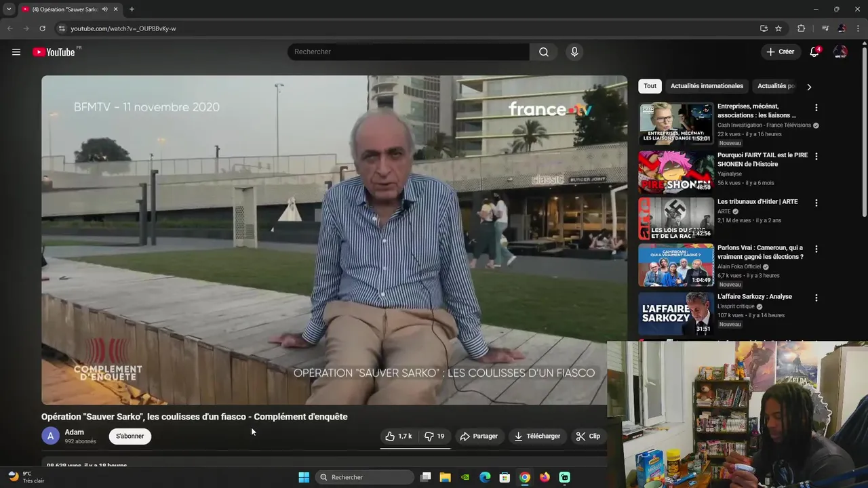Launch Microsoft Edge from taskbar
Image resolution: width=868 pixels, height=488 pixels.
click(485, 477)
